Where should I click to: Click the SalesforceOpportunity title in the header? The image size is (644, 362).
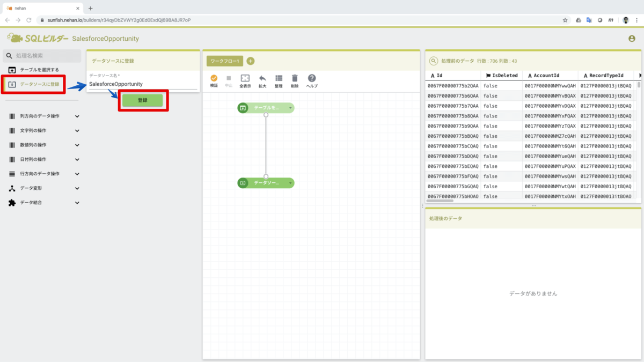click(x=106, y=39)
